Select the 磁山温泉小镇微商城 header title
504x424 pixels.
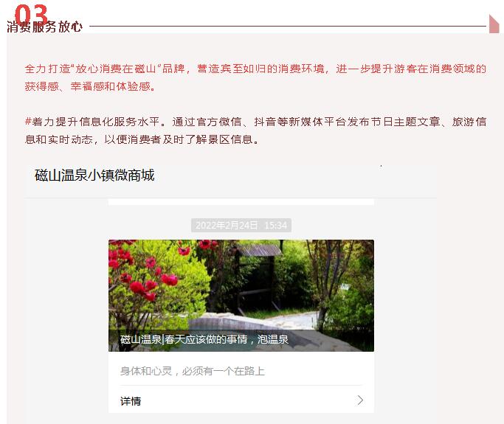(94, 175)
